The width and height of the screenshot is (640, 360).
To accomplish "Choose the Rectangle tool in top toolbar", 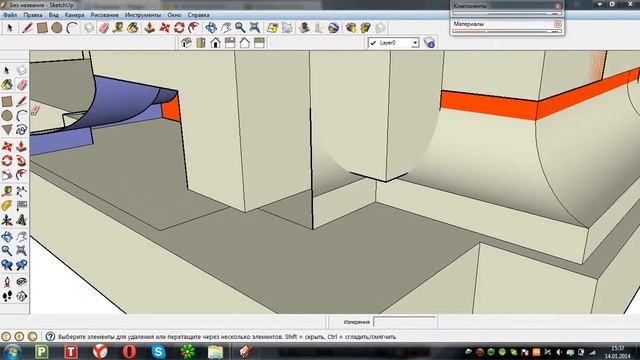I will (x=42, y=28).
